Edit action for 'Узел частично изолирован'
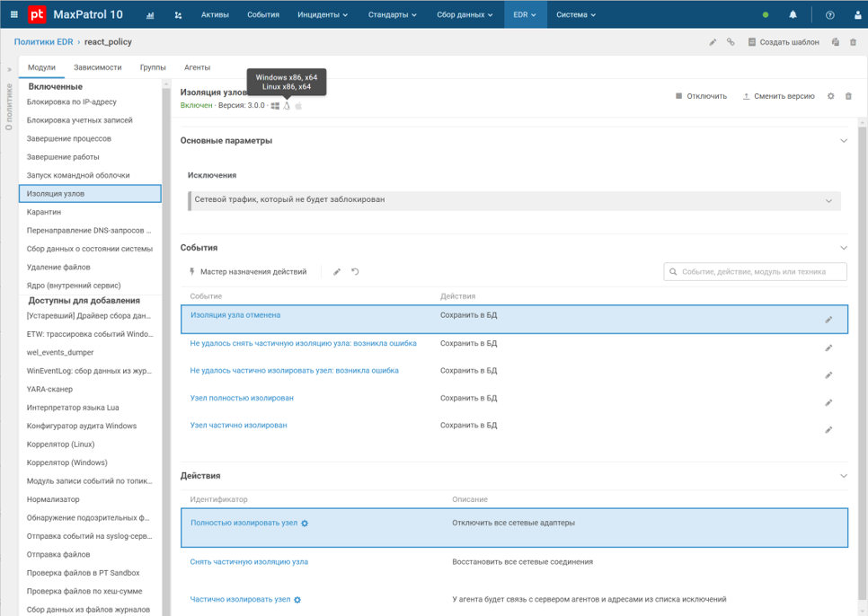Screen dimensions: 868x616 coord(828,429)
